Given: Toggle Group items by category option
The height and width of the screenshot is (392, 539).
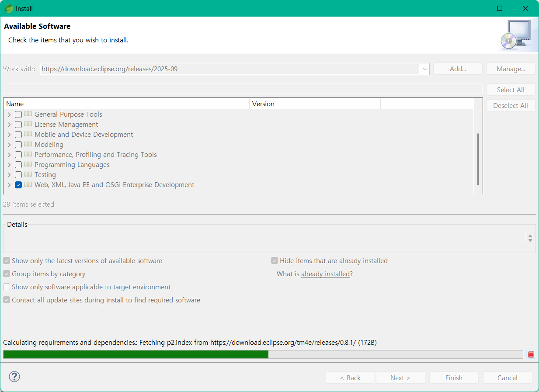Looking at the screenshot, I should tap(7, 274).
